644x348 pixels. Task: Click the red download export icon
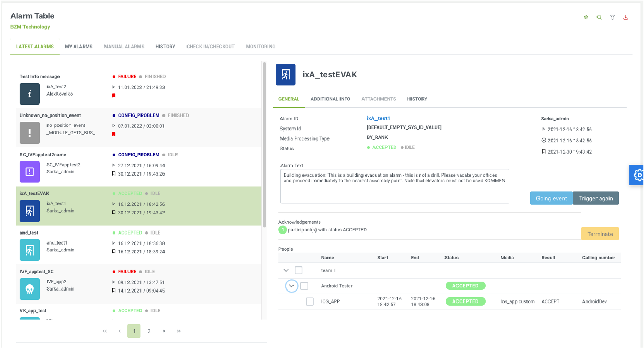(626, 17)
